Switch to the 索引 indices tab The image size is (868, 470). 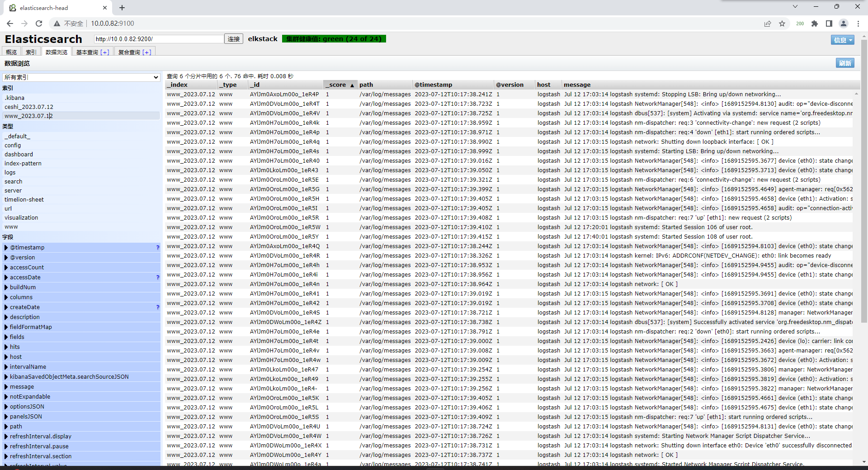31,52
